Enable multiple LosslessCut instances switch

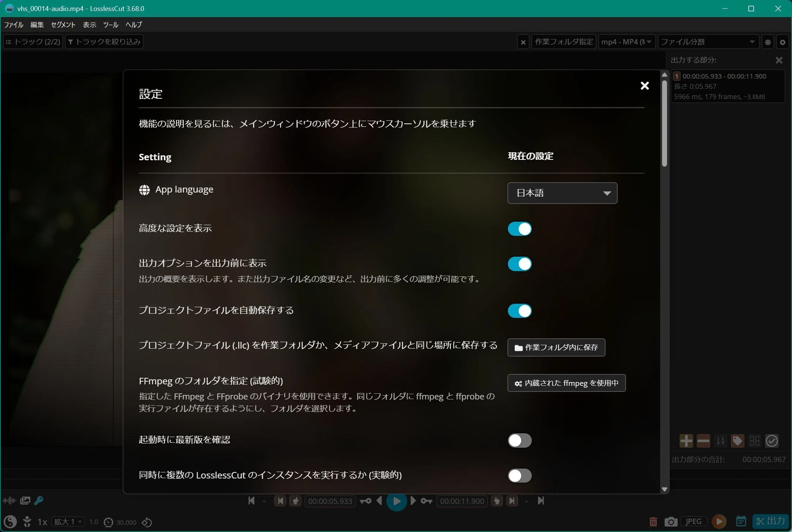(520, 475)
